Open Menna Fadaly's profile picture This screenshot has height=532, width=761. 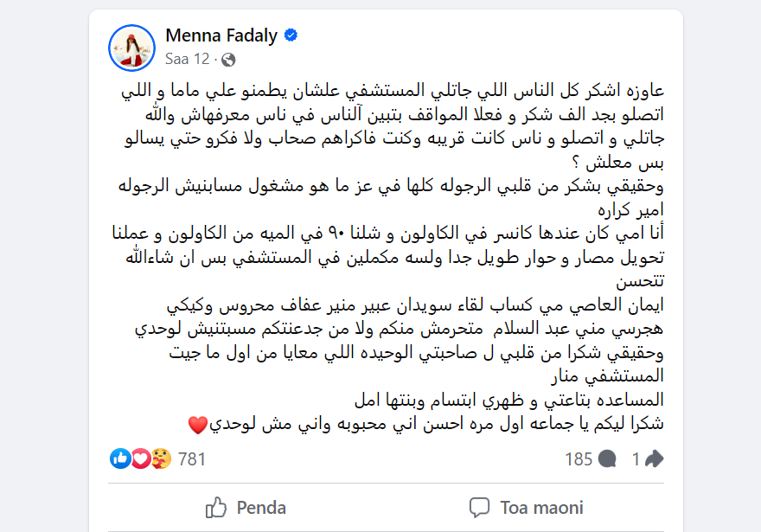click(x=131, y=48)
